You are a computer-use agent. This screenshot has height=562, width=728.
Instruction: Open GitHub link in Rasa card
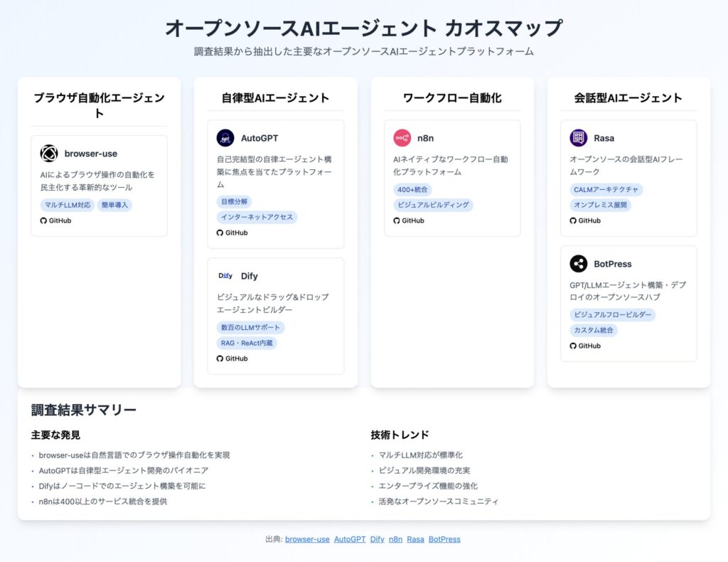coord(585,221)
